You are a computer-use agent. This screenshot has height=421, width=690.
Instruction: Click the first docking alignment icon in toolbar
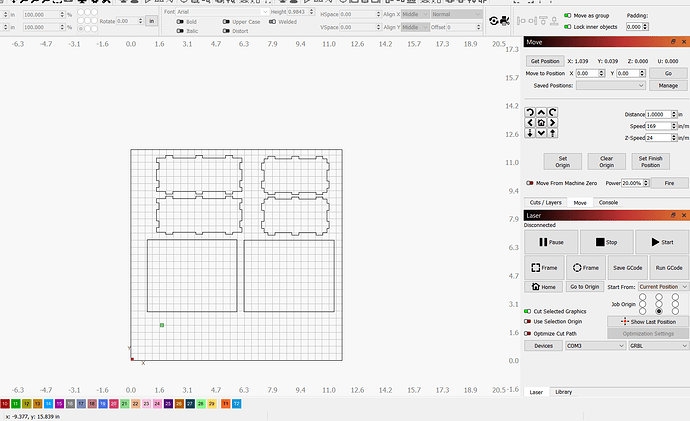(521, 21)
